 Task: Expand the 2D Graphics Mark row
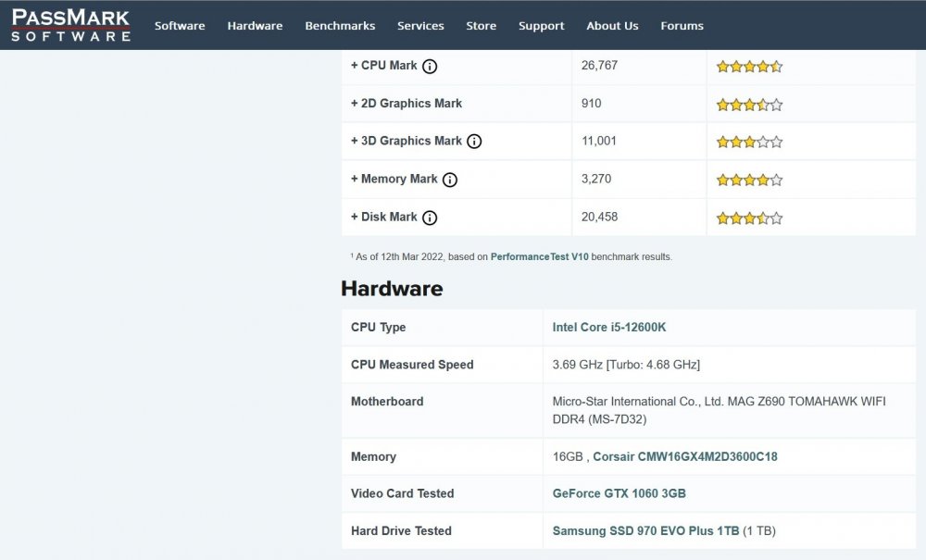pos(406,104)
